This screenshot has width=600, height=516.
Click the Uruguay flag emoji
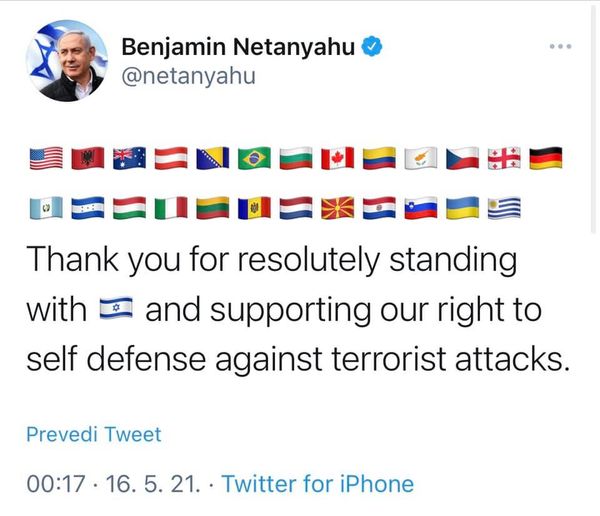pos(503,208)
